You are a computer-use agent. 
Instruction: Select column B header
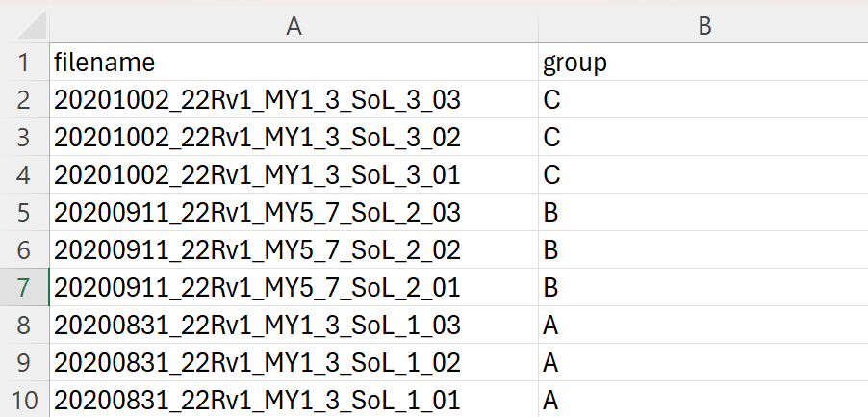click(702, 27)
